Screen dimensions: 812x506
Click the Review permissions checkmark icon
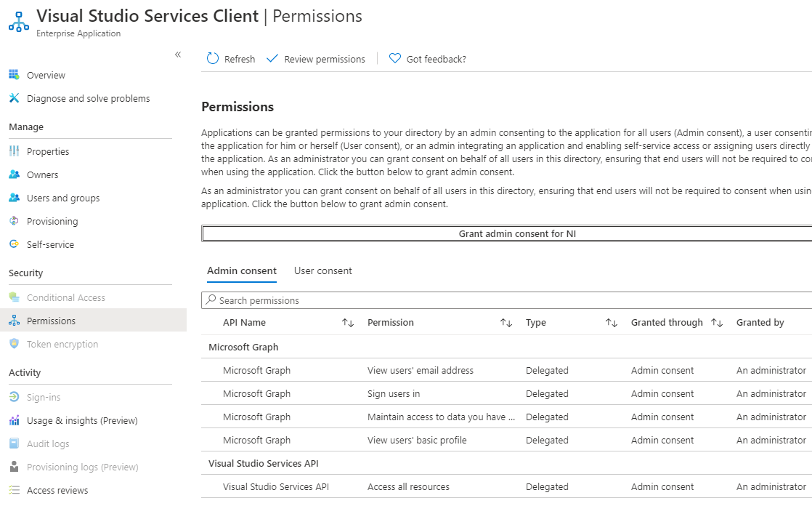point(272,59)
